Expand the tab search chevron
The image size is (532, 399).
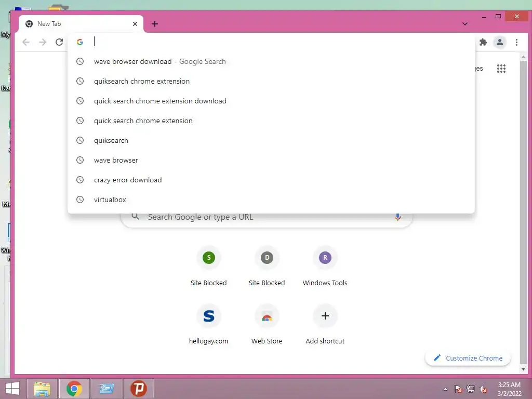[x=465, y=24]
